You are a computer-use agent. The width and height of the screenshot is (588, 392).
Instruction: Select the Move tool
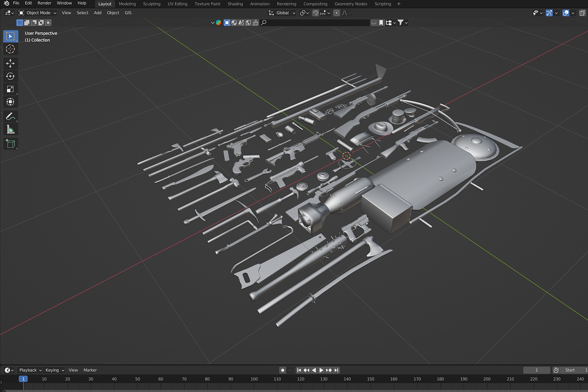tap(11, 63)
